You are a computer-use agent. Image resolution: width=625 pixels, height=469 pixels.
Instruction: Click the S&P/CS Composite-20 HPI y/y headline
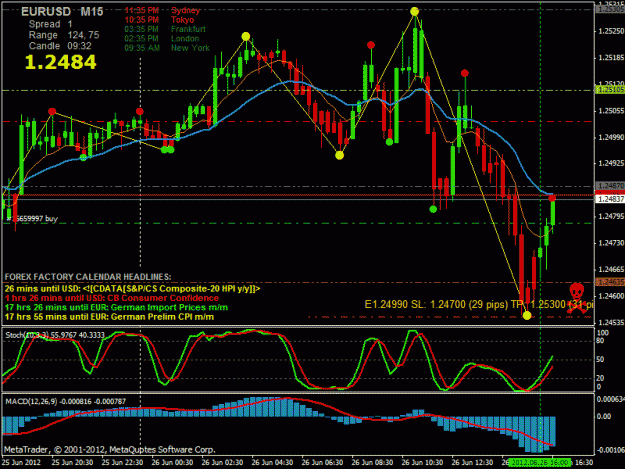[132, 288]
